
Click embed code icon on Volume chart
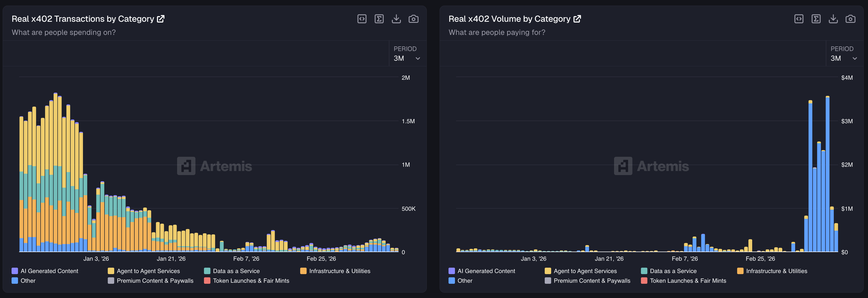coord(799,19)
